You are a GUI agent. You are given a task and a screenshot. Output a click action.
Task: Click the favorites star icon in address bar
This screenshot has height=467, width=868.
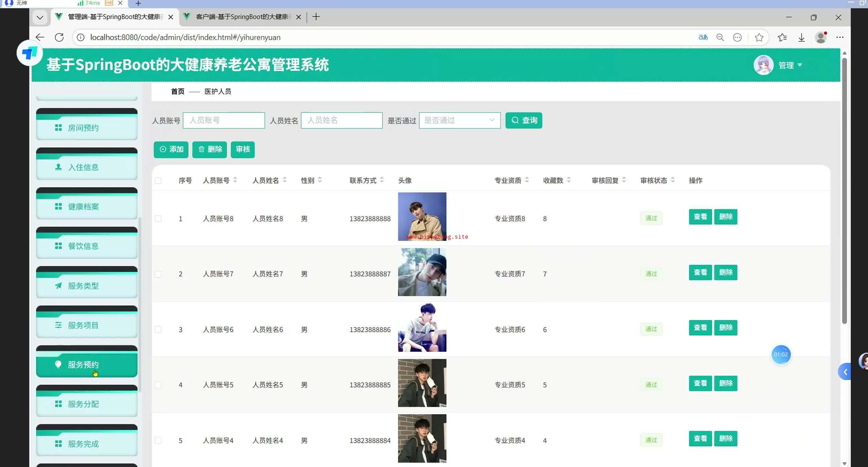(759, 37)
